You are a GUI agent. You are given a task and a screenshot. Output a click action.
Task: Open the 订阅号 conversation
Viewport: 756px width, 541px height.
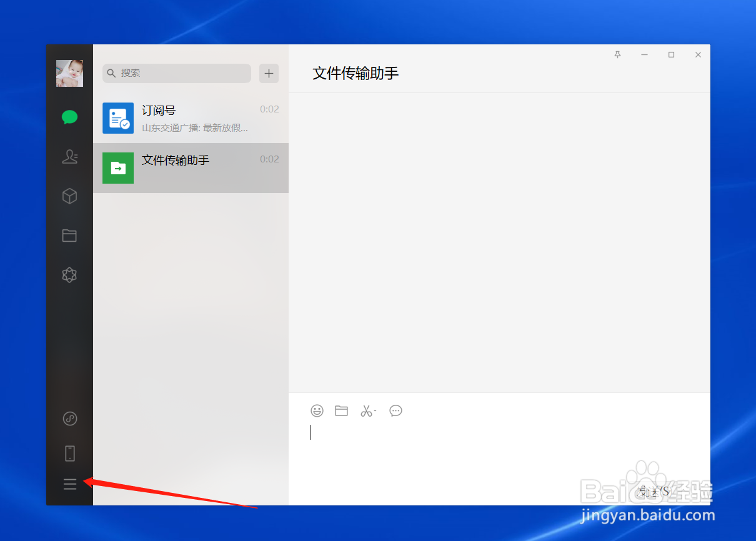point(191,118)
